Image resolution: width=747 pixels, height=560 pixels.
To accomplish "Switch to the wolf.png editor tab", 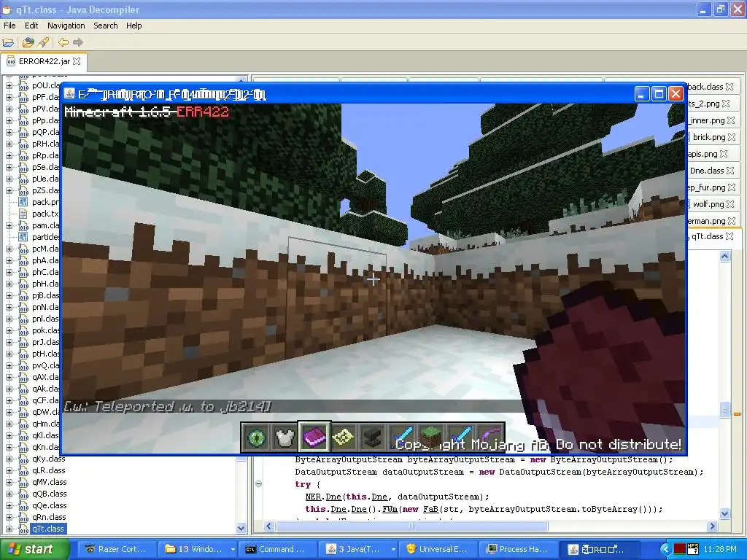I will pos(708,204).
